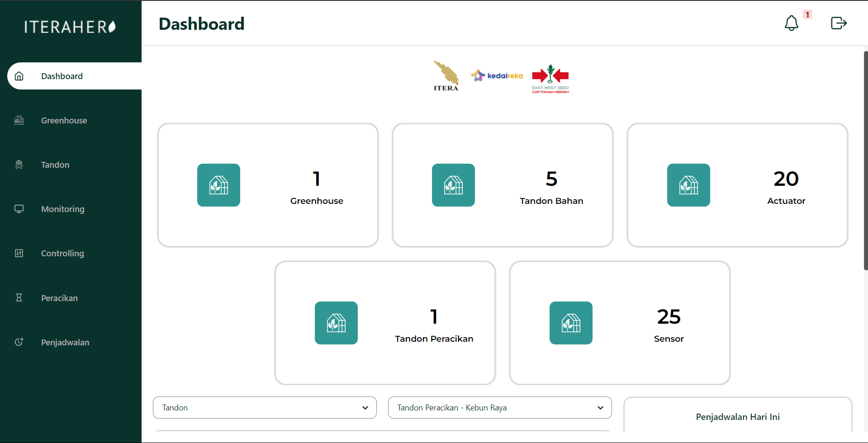Expand the Tandon Peracikan - Kebun Raya dropdown

coord(499,407)
